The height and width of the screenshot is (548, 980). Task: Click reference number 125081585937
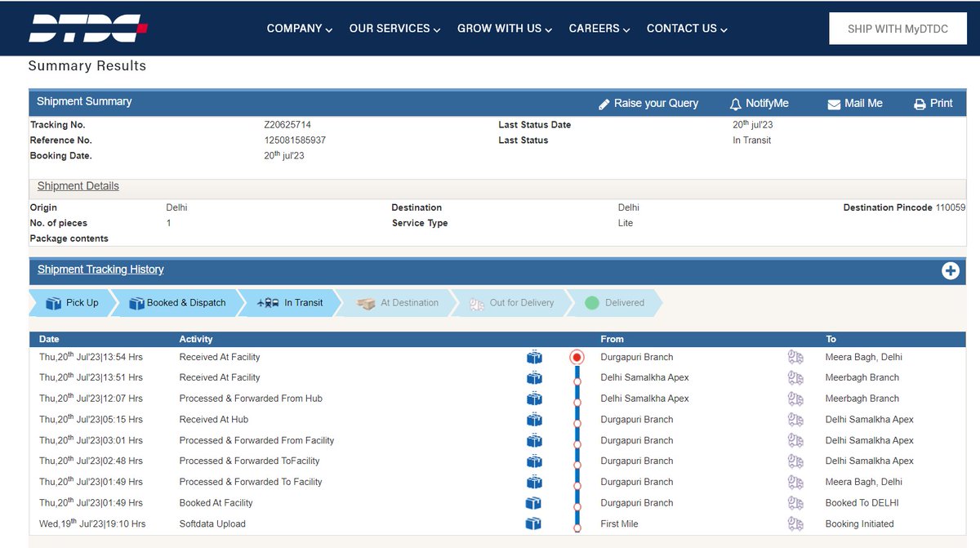(295, 140)
